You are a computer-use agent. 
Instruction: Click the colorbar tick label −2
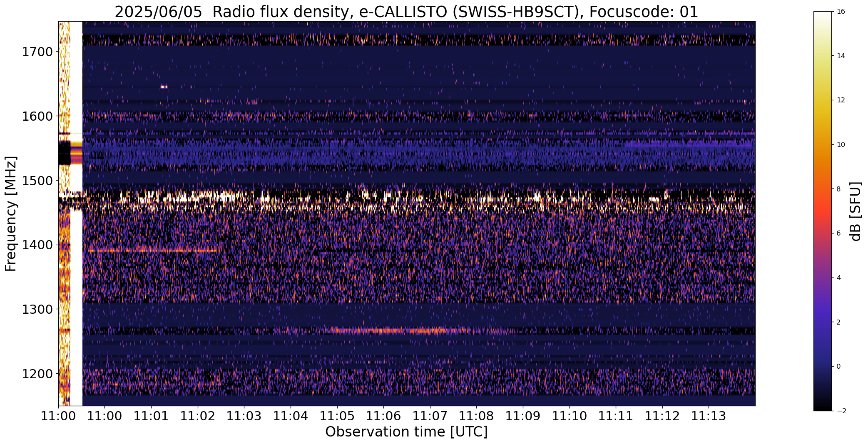841,411
